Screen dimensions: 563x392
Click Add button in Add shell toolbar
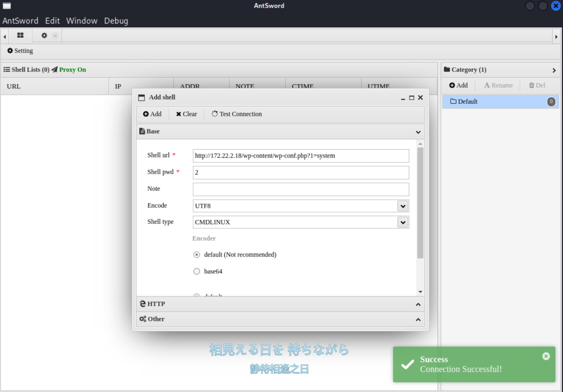[x=152, y=114]
